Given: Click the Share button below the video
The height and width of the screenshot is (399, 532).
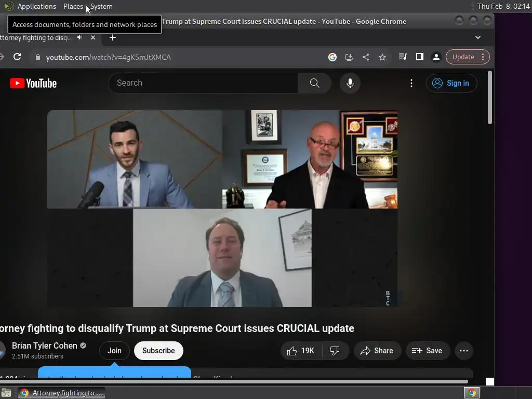Looking at the screenshot, I should [377, 351].
